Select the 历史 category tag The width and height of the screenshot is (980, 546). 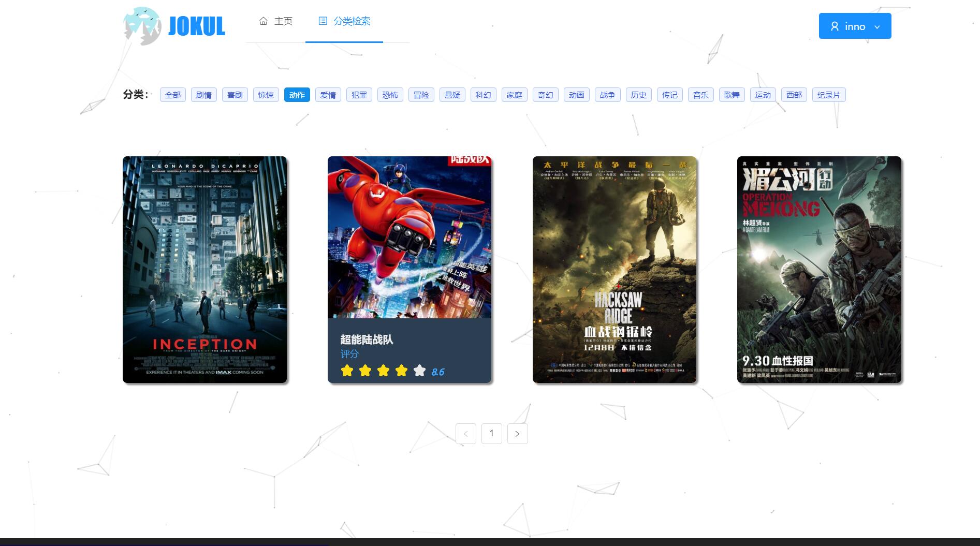tap(639, 95)
